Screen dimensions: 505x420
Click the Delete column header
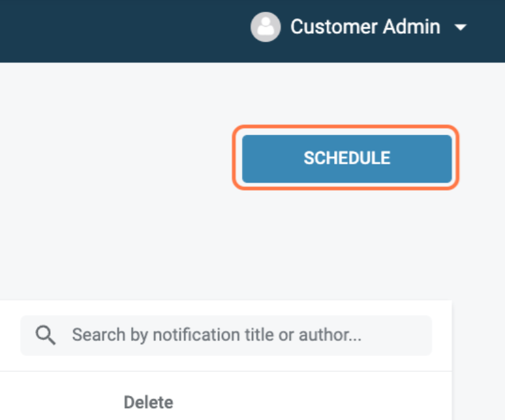click(x=149, y=402)
